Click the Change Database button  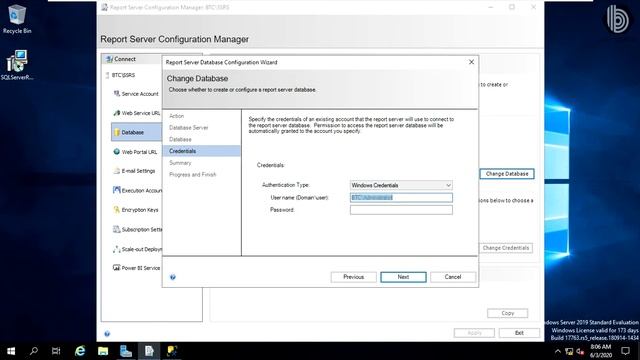point(507,174)
